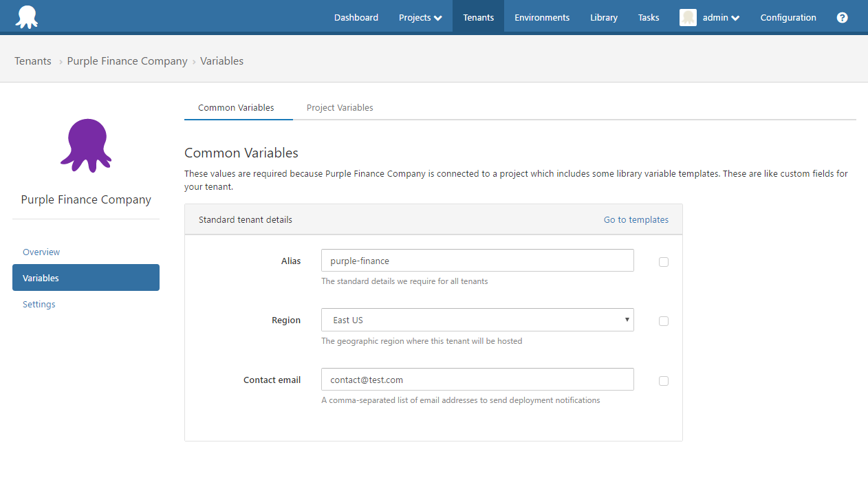Select Settings in the left sidebar
This screenshot has width=868, height=480.
[x=39, y=304]
